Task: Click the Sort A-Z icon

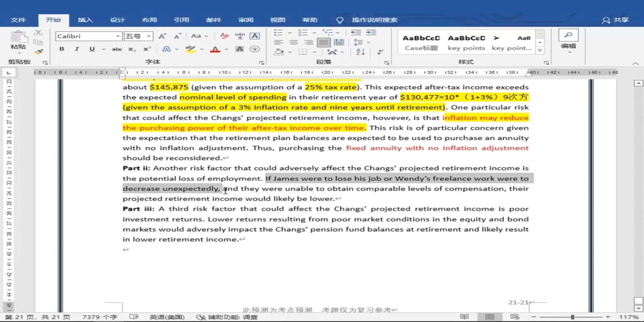Action: pyautogui.click(x=361, y=52)
